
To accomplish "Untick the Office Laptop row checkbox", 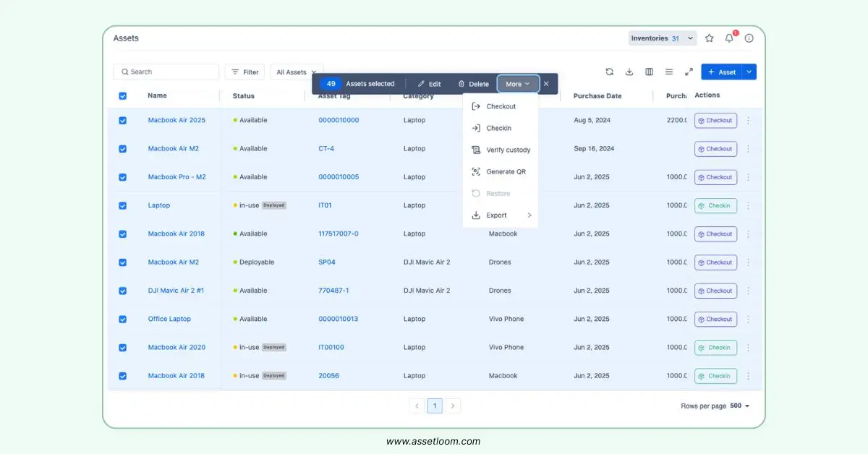I will [122, 320].
